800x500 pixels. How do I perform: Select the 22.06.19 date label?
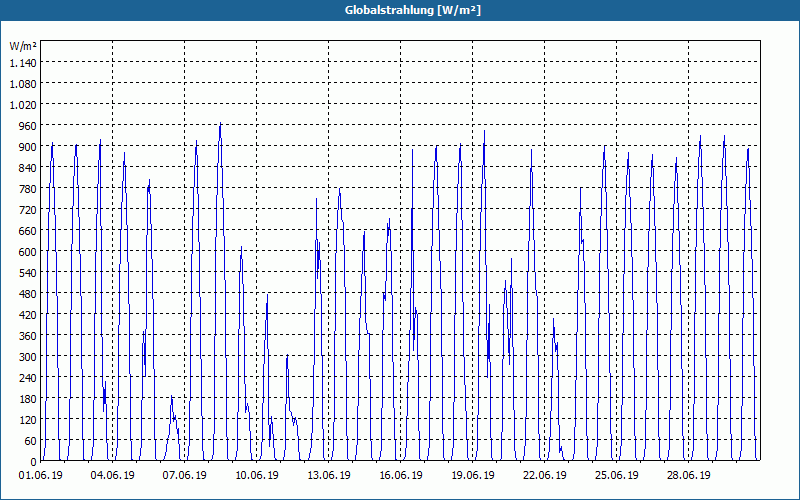pyautogui.click(x=544, y=475)
